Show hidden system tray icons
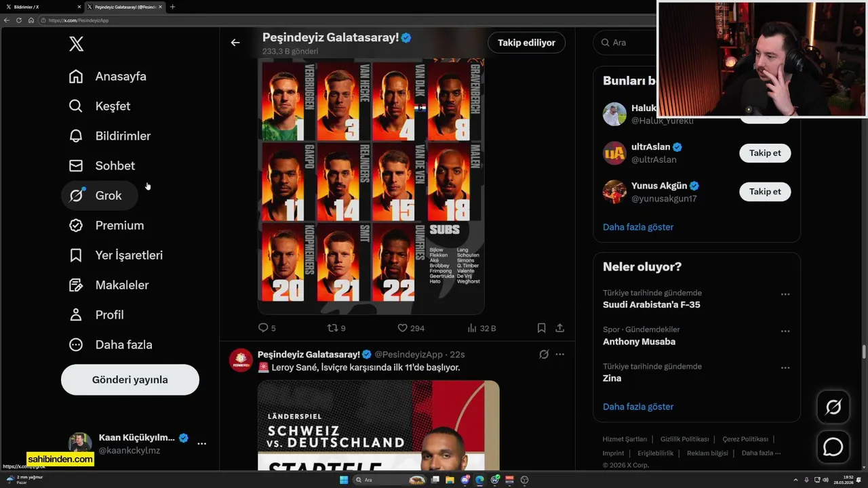This screenshot has width=868, height=488. [795, 480]
